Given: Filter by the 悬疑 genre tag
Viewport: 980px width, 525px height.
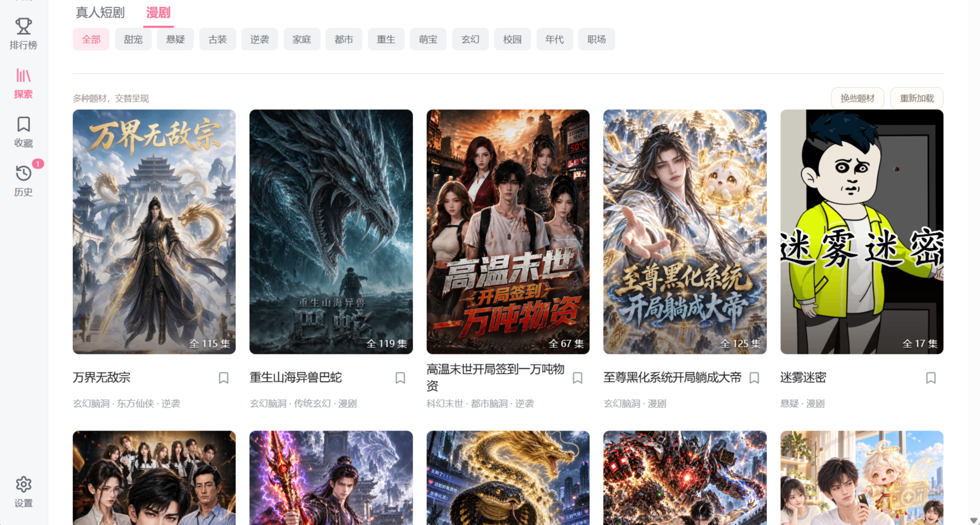Looking at the screenshot, I should [175, 39].
